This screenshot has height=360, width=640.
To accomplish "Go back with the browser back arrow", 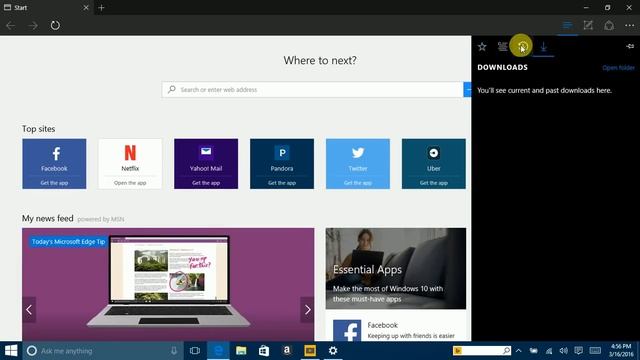I will [x=11, y=25].
